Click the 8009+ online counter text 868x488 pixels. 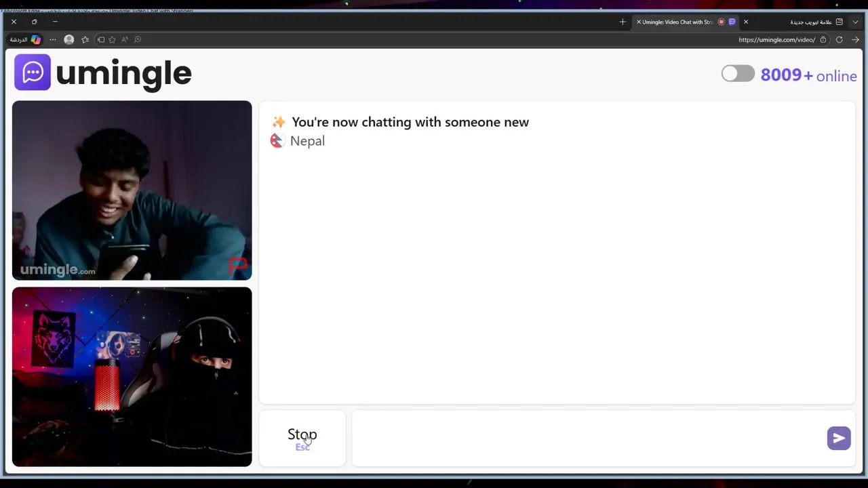[808, 75]
